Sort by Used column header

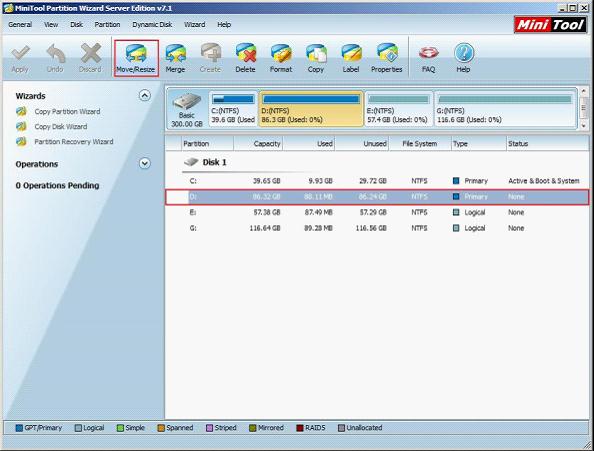[309, 144]
